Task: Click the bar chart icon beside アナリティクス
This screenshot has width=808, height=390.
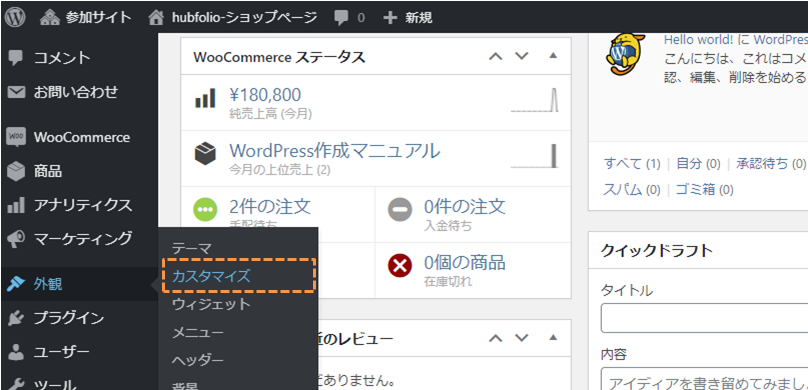Action: tap(16, 206)
